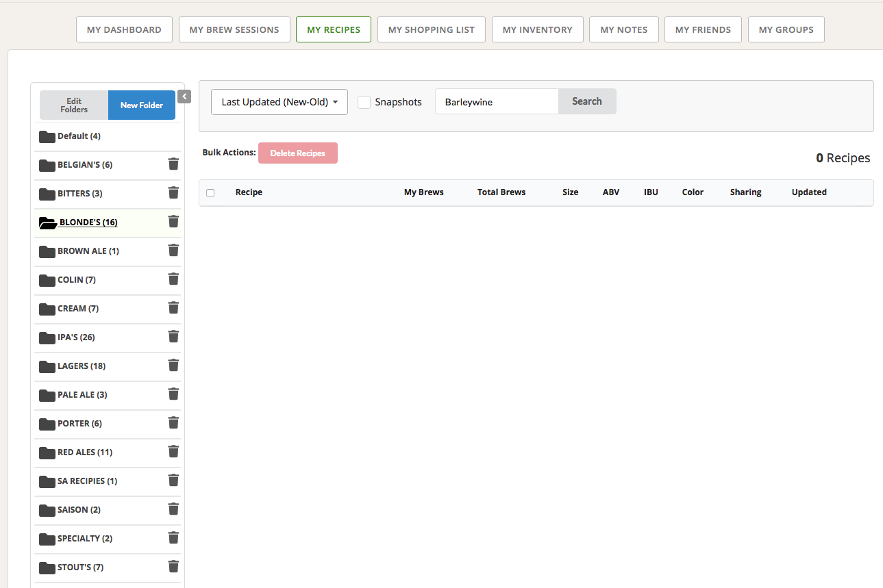This screenshot has width=883, height=588.
Task: Remove the IPA'S folder using trash icon
Action: [173, 337]
